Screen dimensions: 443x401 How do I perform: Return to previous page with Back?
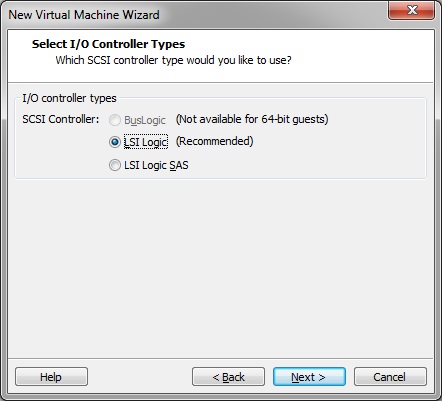pos(228,377)
